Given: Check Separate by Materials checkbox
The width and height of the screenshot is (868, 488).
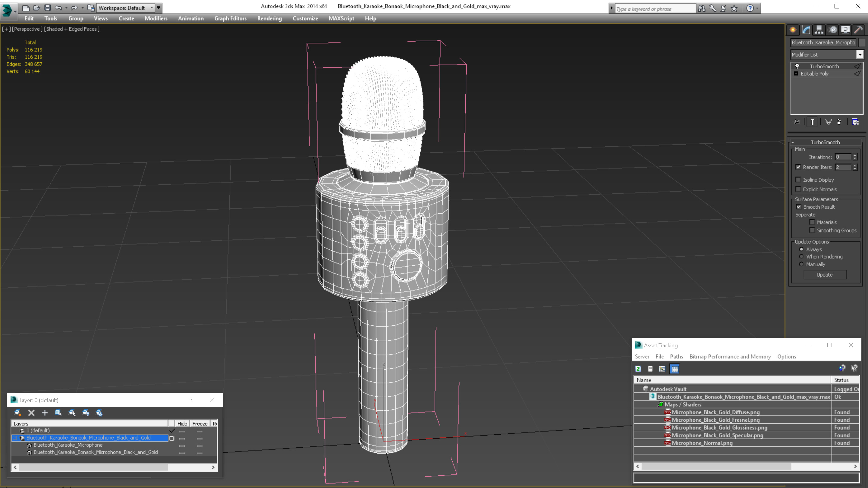Looking at the screenshot, I should tap(812, 222).
